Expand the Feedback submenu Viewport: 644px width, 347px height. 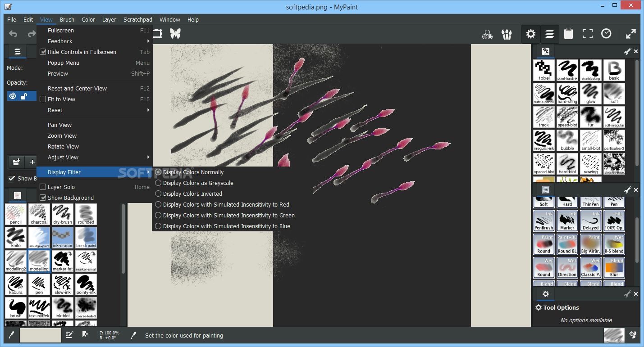(x=95, y=41)
